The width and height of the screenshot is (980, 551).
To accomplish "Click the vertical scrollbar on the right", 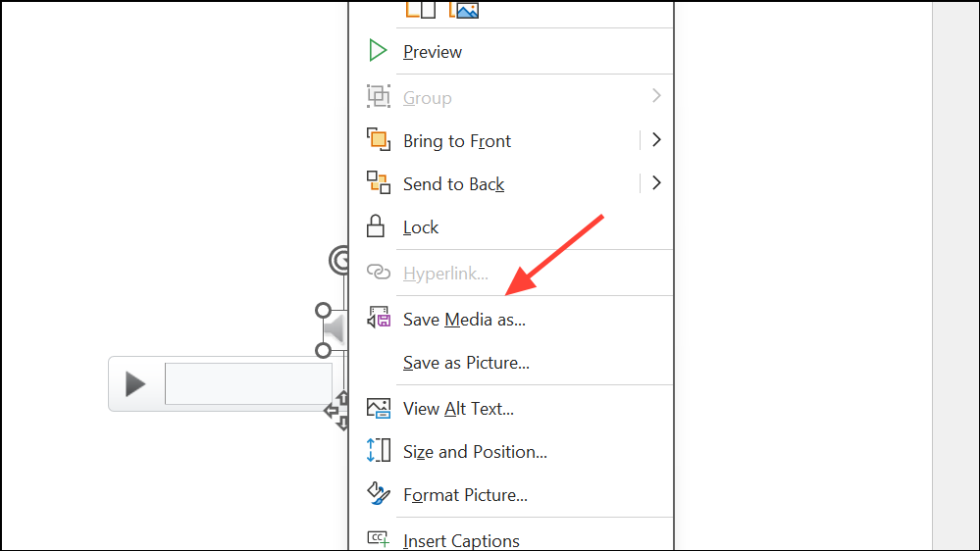I will 955,275.
